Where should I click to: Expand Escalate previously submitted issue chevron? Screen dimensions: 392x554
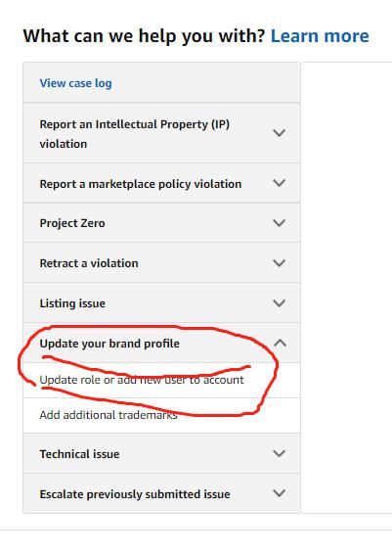click(280, 493)
